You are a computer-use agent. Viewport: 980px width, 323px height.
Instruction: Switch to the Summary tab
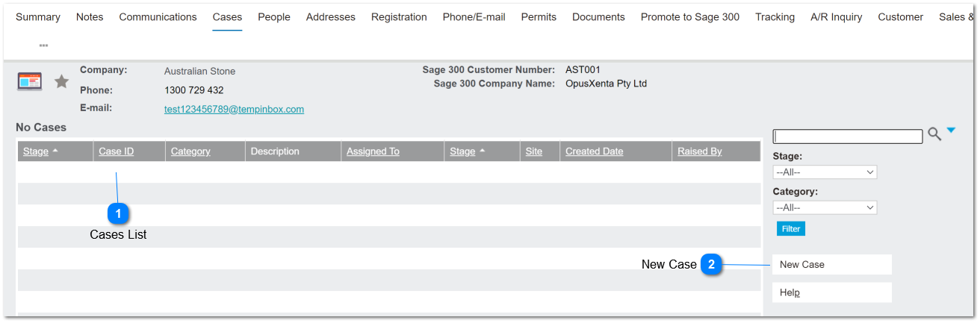click(x=38, y=17)
